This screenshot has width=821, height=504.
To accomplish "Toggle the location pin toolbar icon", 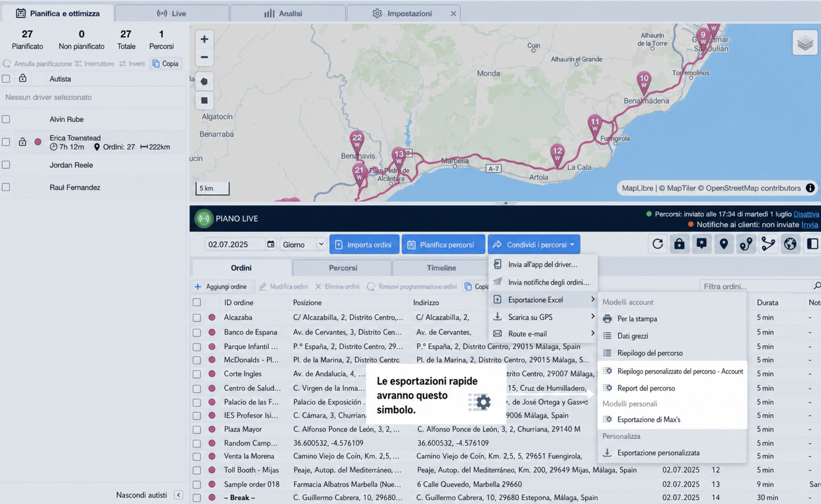I will [724, 244].
